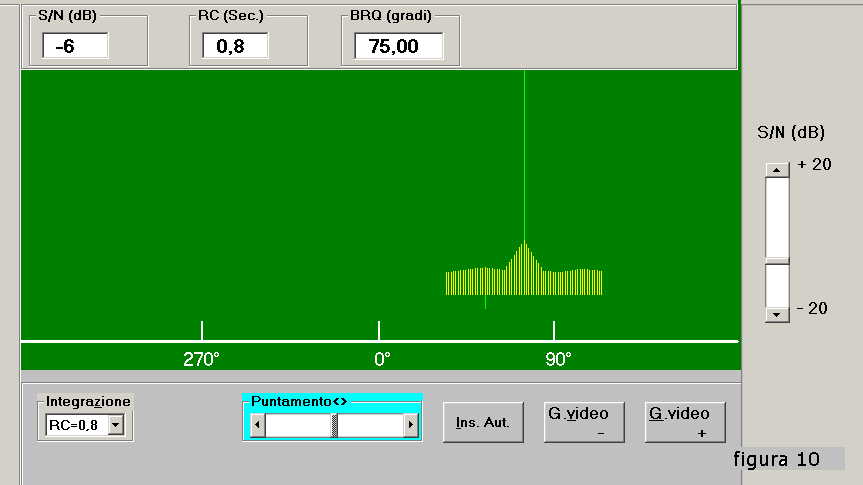This screenshot has height=485, width=863.
Task: Click the S/N scrollbar down arrow
Action: [777, 314]
